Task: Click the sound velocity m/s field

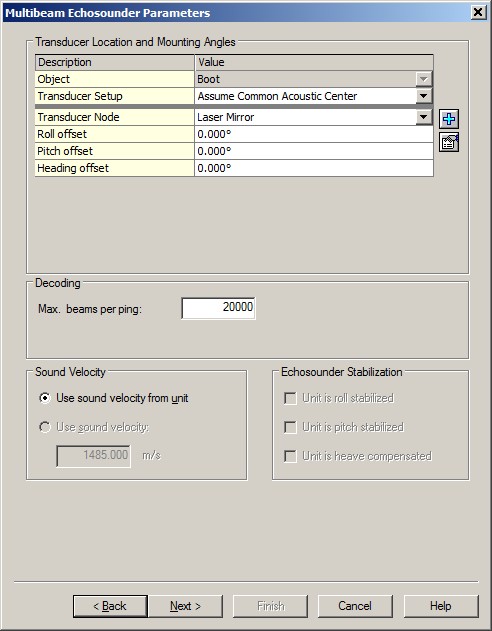Action: click(x=93, y=456)
